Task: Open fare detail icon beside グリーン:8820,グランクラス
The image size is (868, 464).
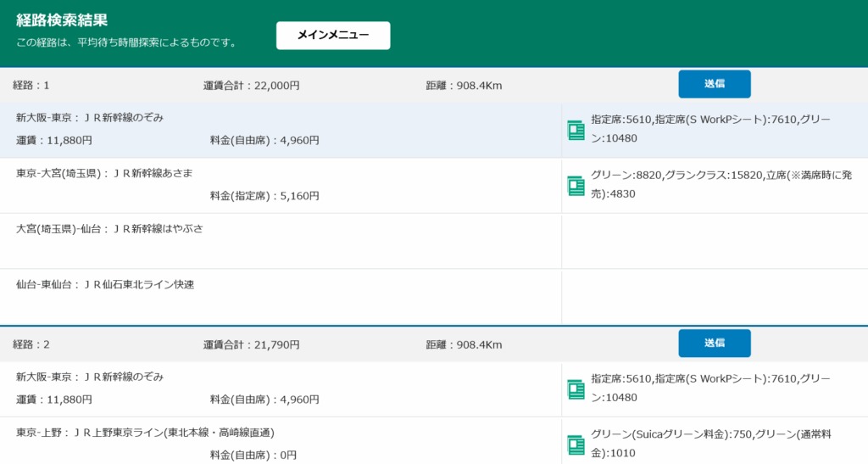Action: [576, 186]
